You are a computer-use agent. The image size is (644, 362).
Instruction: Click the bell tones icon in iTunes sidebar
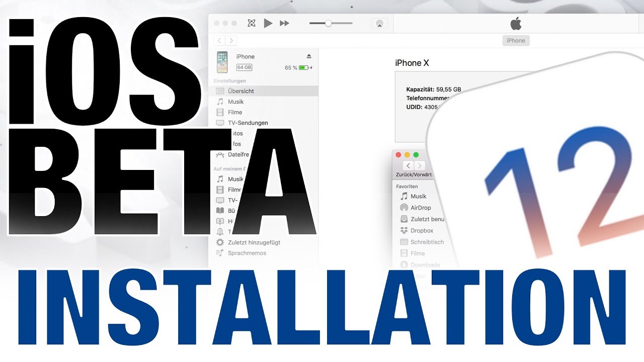click(220, 232)
